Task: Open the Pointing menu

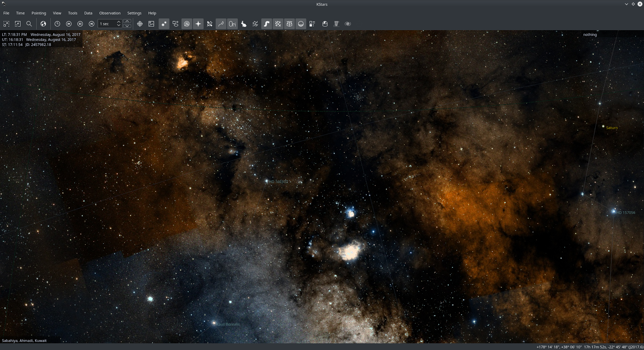Action: (x=39, y=13)
